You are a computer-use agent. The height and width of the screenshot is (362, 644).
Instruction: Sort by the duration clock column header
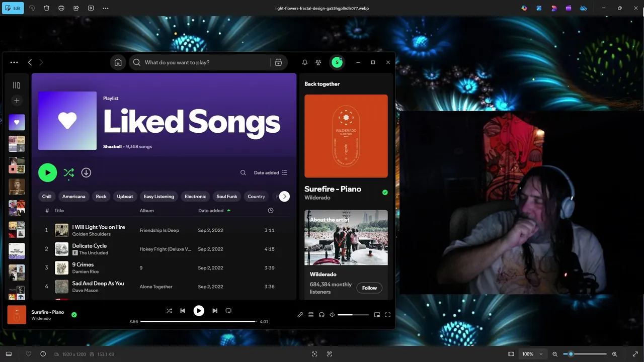click(x=271, y=211)
